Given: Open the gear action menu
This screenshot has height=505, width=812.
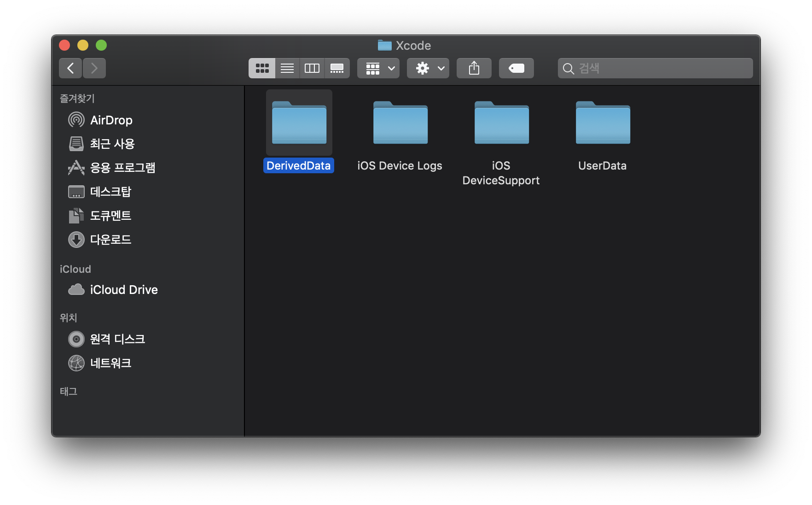Looking at the screenshot, I should tap(428, 68).
